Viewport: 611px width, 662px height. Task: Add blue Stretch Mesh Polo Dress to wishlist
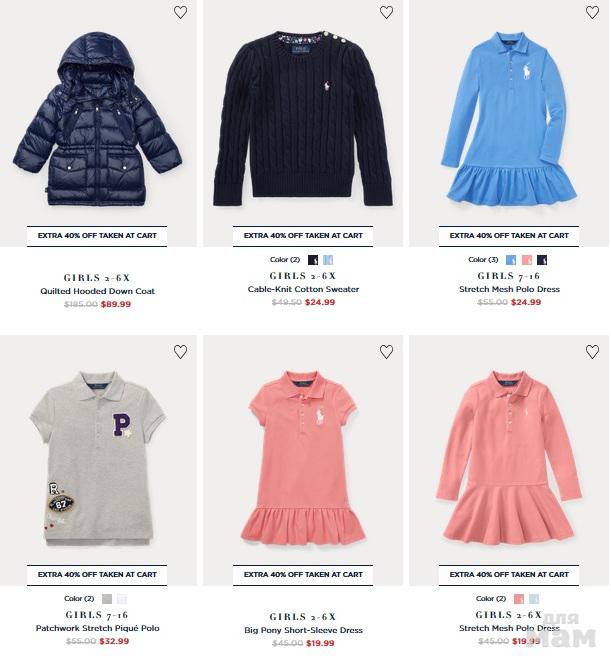point(592,12)
